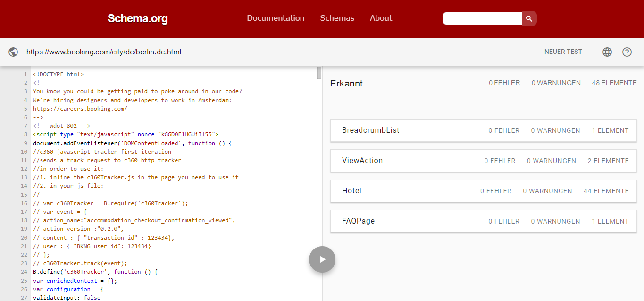
Task: Expand the ViewAction result row
Action: (x=484, y=161)
